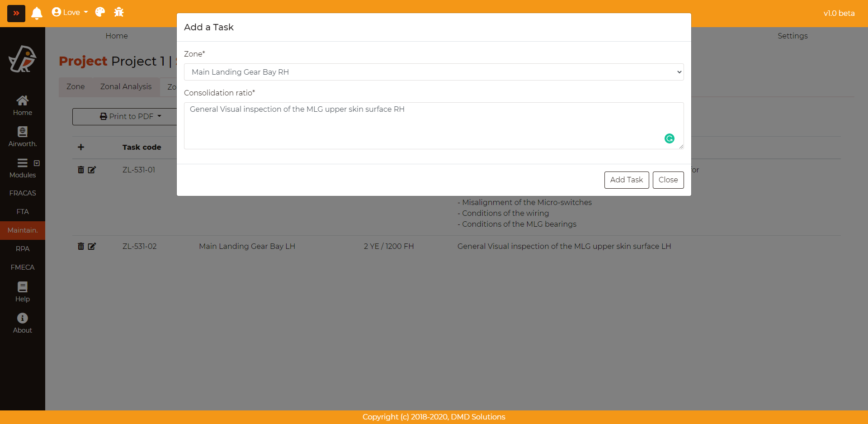Switch to the Zonal Analysis tab
The width and height of the screenshot is (868, 424).
[126, 86]
